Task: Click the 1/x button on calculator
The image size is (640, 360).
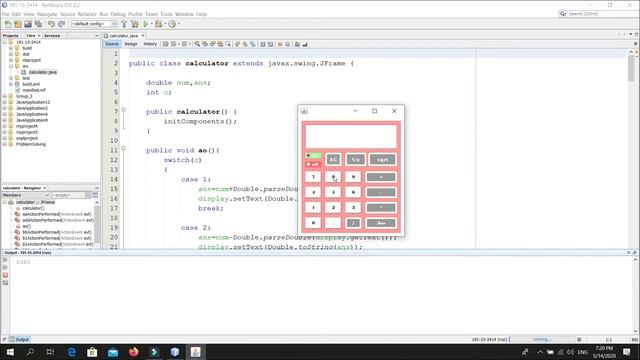Action: click(x=356, y=160)
